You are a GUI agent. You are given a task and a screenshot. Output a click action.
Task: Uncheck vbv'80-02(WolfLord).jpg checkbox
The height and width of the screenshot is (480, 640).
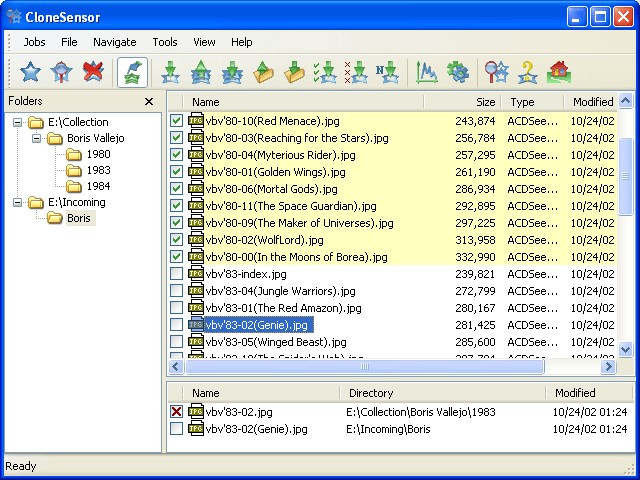[176, 240]
